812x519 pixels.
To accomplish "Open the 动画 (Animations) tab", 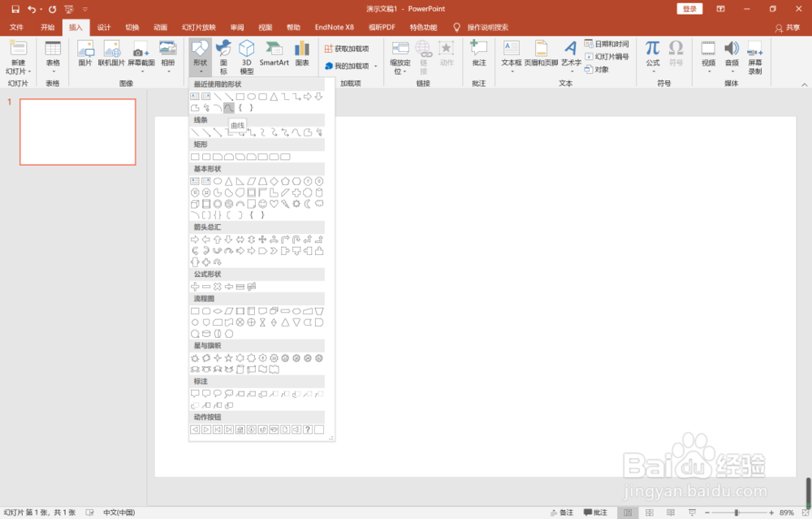I will (x=161, y=27).
